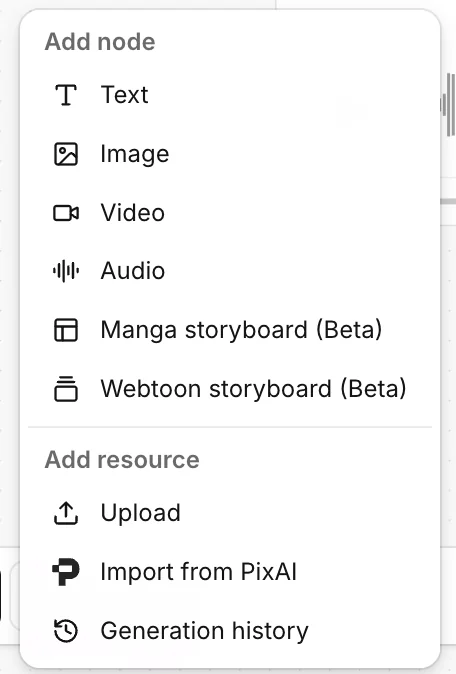Choose Image from Add node menu

[230, 154]
